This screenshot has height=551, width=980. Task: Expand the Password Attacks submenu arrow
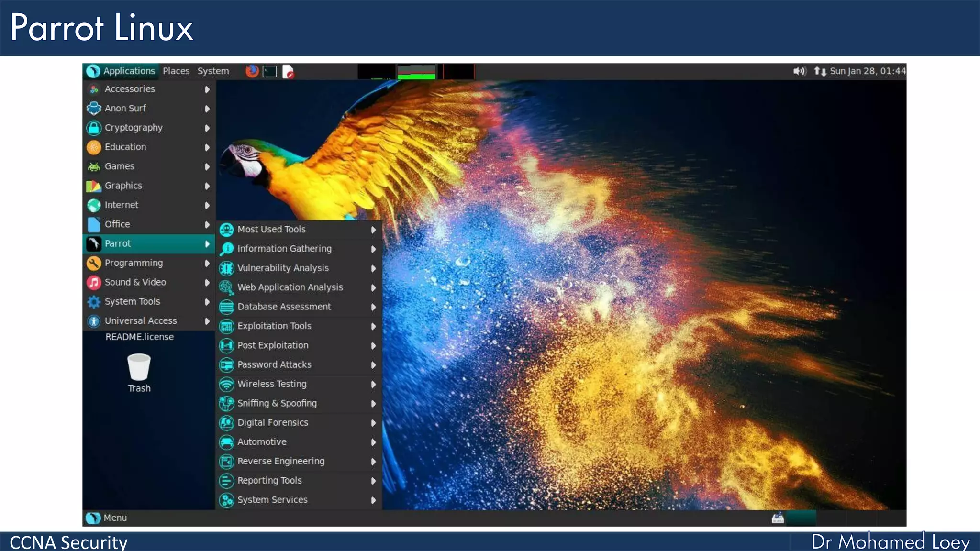click(x=373, y=365)
